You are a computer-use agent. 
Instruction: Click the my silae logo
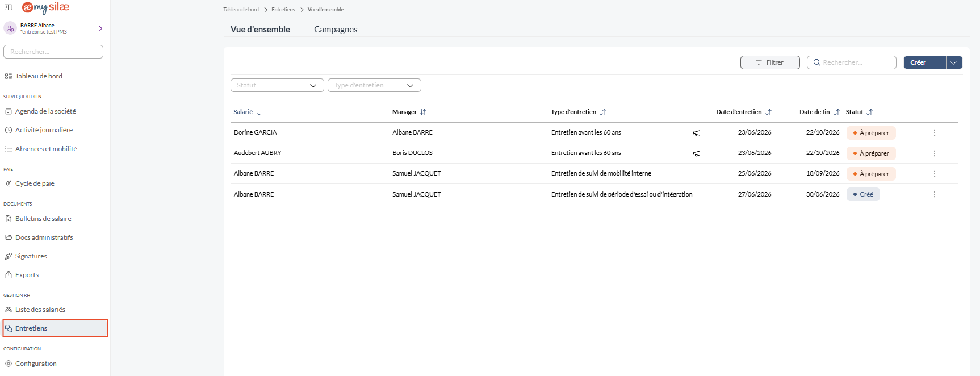[x=45, y=7]
